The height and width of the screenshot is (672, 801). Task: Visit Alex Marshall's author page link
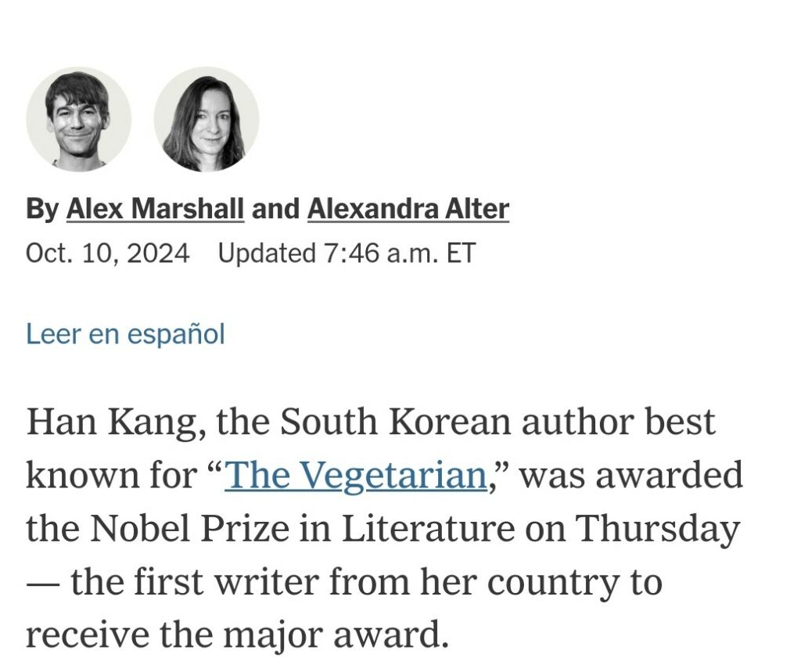156,209
